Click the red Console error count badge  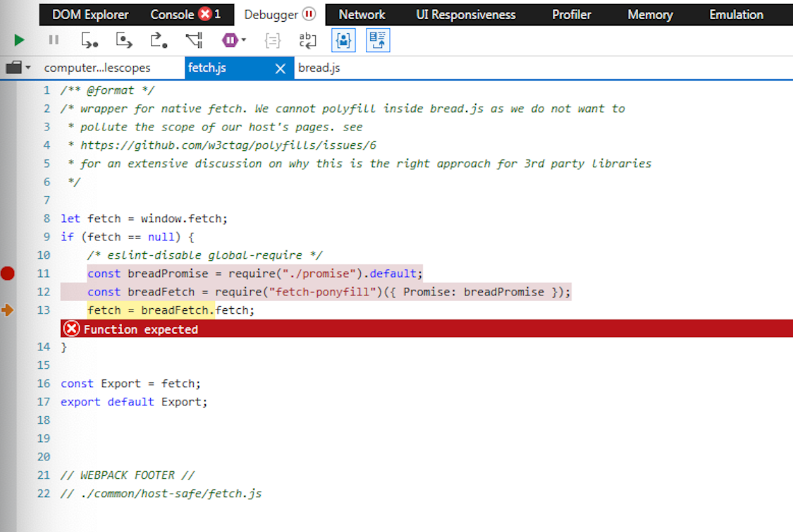click(x=205, y=14)
